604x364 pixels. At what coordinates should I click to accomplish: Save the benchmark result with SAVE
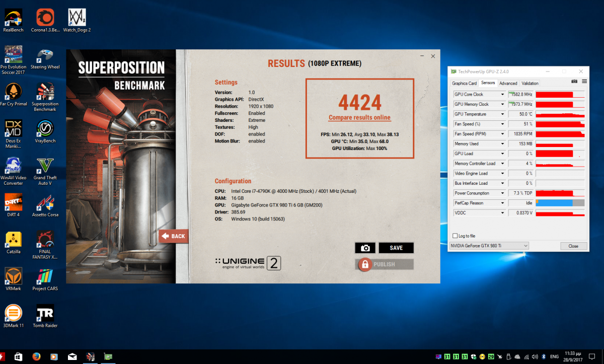pyautogui.click(x=396, y=248)
